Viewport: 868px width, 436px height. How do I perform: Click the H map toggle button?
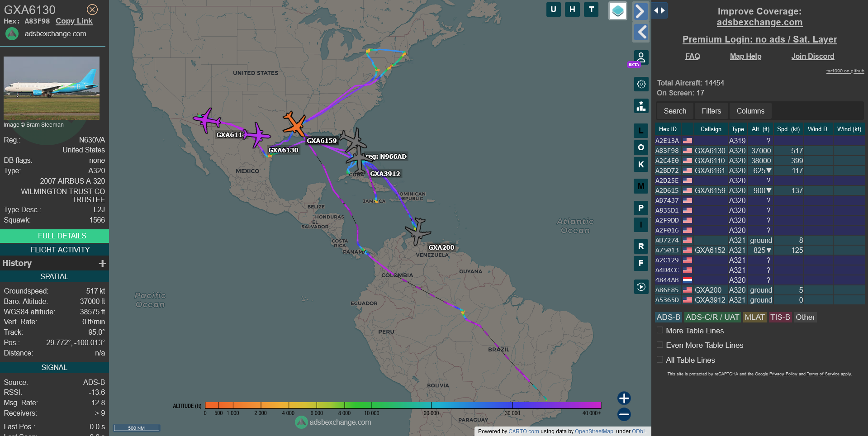pyautogui.click(x=572, y=9)
